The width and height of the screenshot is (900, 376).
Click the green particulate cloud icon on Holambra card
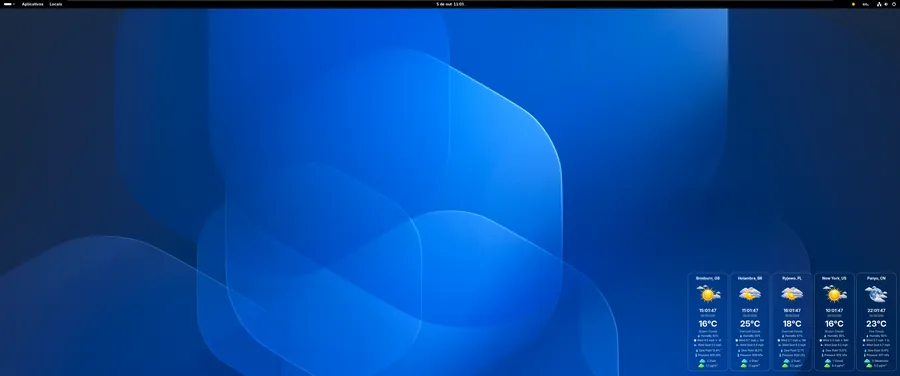click(x=744, y=366)
